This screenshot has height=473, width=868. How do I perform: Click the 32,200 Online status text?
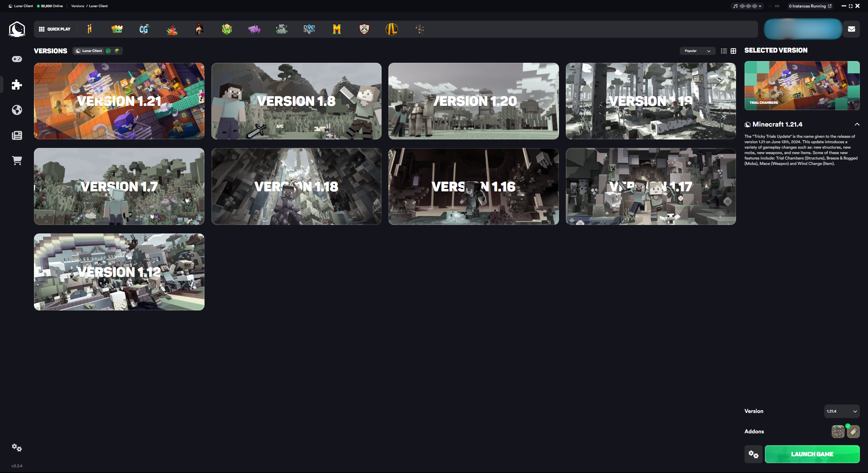pos(50,6)
